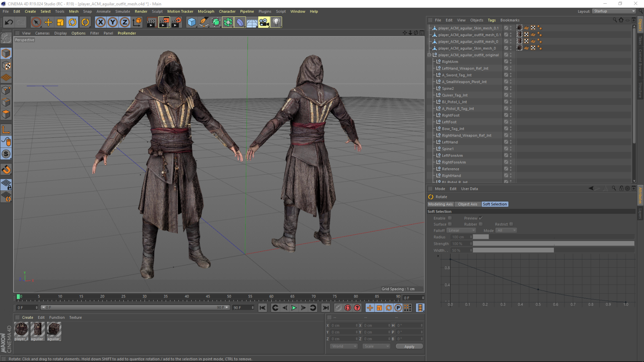Go to end of timeline
The image size is (644, 362).
point(326,308)
